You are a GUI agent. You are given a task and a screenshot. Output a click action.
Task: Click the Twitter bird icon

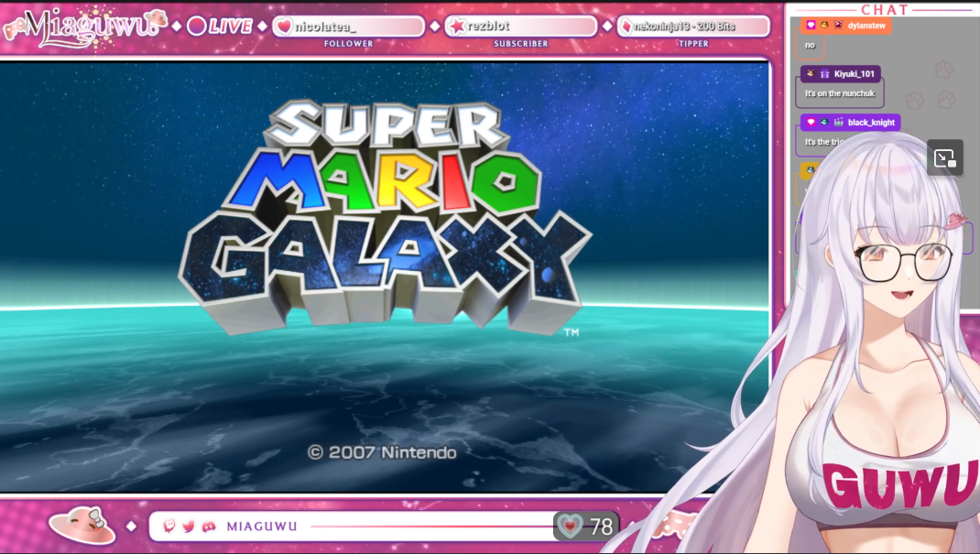pos(189,527)
